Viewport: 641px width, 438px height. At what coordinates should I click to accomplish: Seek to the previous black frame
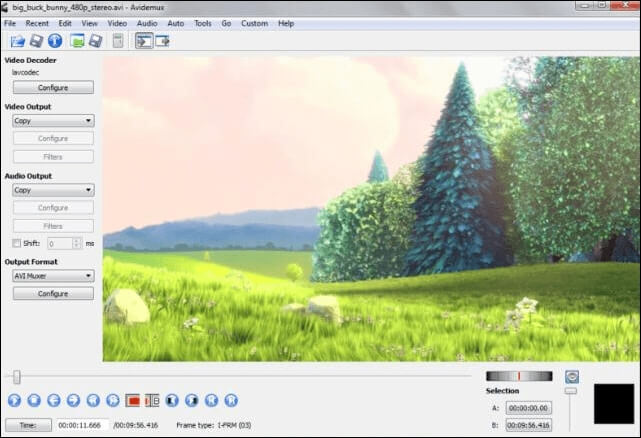[172, 400]
